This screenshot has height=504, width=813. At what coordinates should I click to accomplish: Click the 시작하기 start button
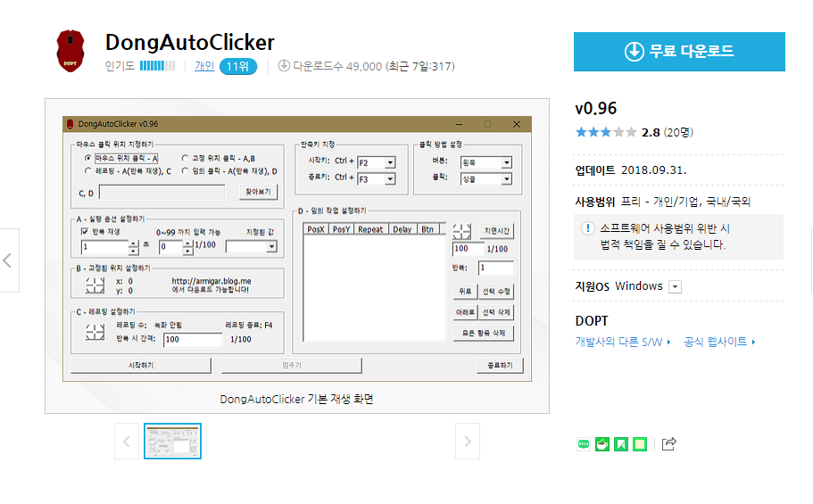[x=140, y=365]
